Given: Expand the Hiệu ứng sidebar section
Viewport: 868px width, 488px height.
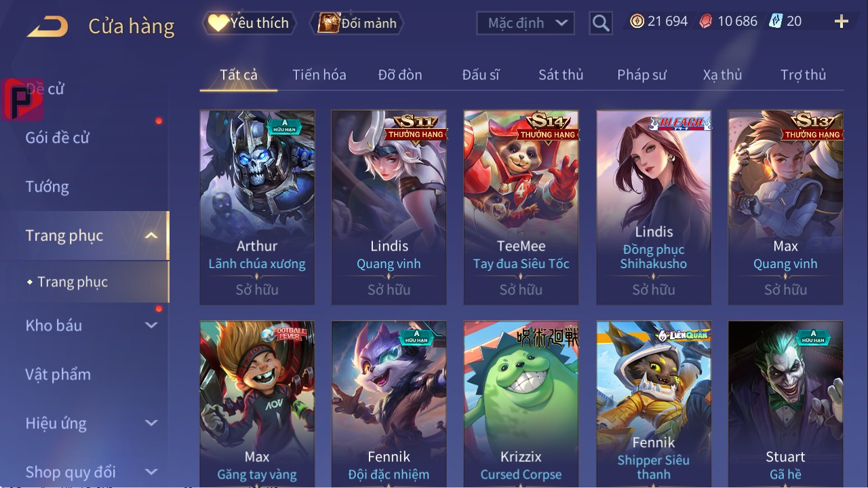Looking at the screenshot, I should 151,423.
